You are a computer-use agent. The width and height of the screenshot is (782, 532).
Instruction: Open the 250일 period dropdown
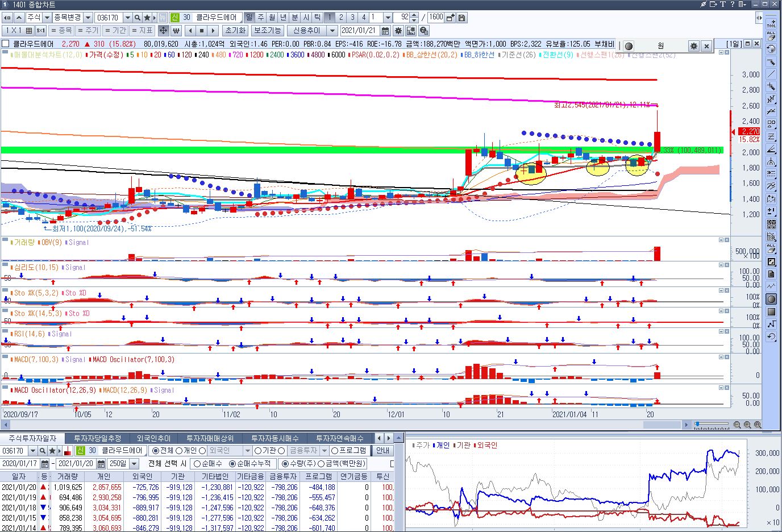134,464
